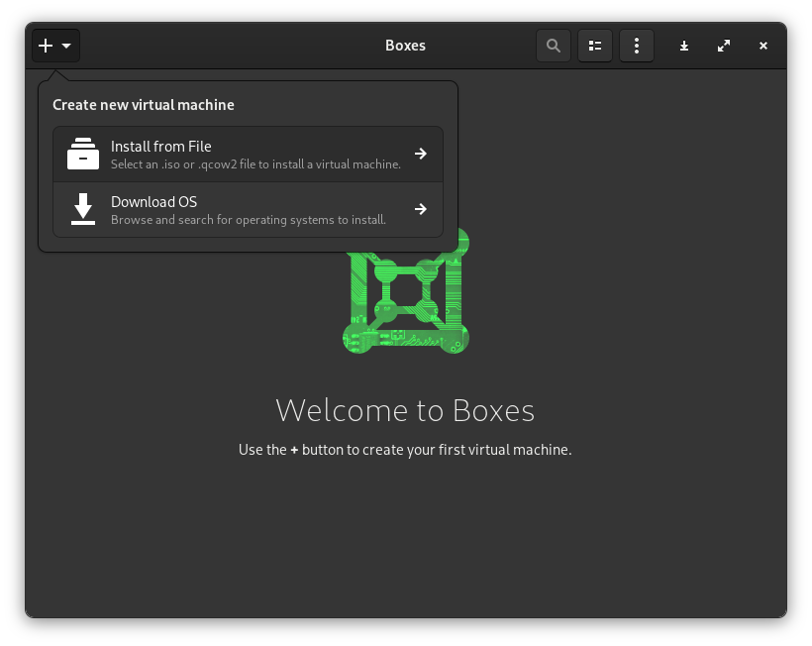Viewport: 812px width, 646px height.
Task: Click the drive icon beside Install from File
Action: 83,154
